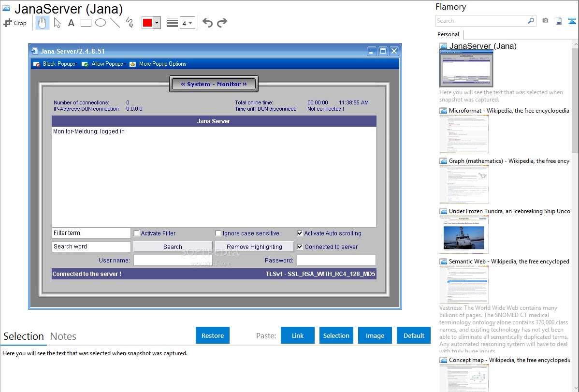Focus the Password field
The width and height of the screenshot is (579, 392).
pyautogui.click(x=336, y=260)
